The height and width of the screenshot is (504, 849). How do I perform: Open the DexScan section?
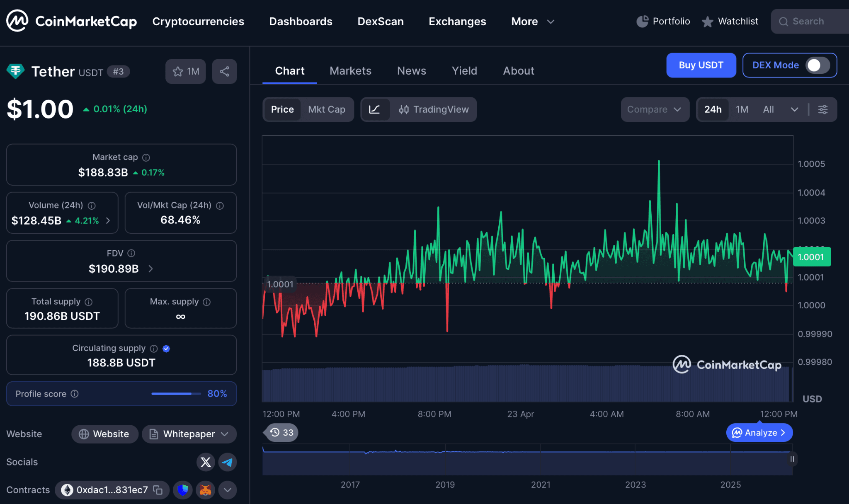380,21
